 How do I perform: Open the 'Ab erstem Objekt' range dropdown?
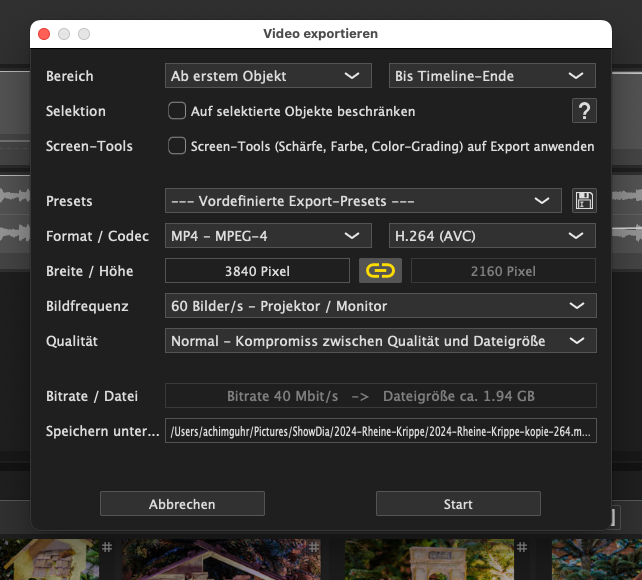click(x=265, y=76)
